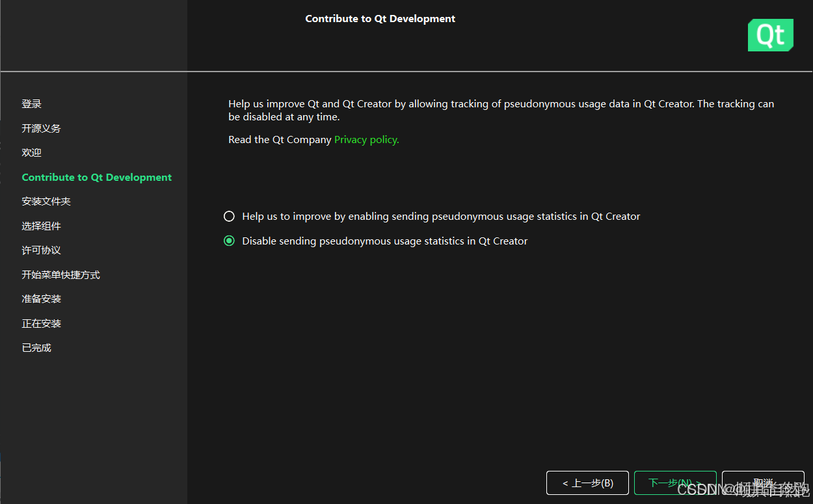Viewport: 813px width, 504px height.
Task: Select the '已完成' step in the sidebar
Action: coord(36,347)
